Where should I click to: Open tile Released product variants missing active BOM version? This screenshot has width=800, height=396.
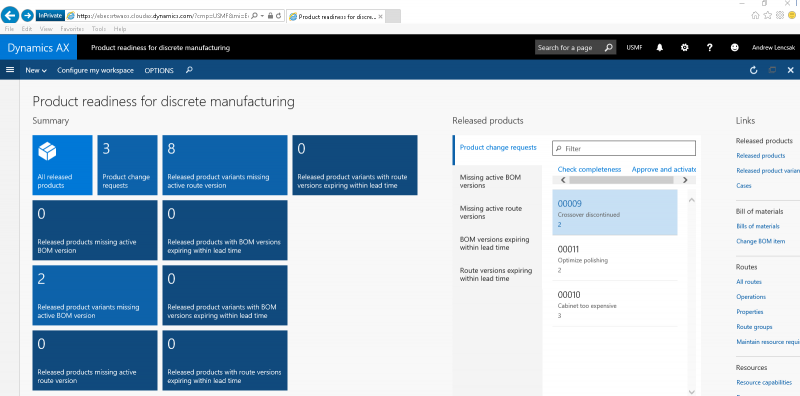[95, 295]
